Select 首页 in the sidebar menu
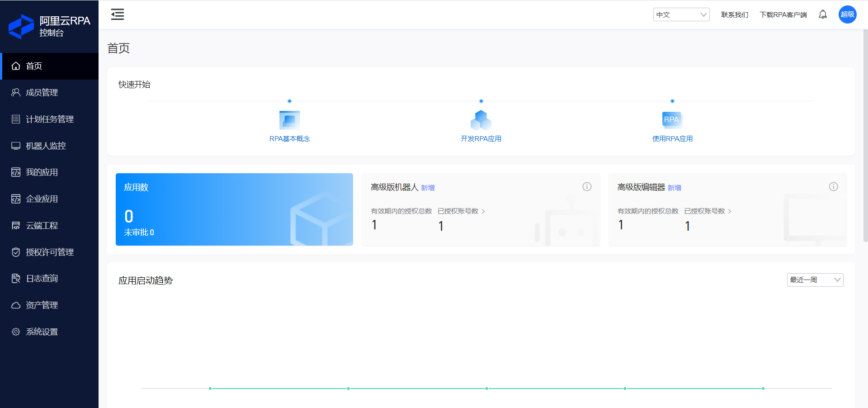The height and width of the screenshot is (408, 868). pos(34,66)
